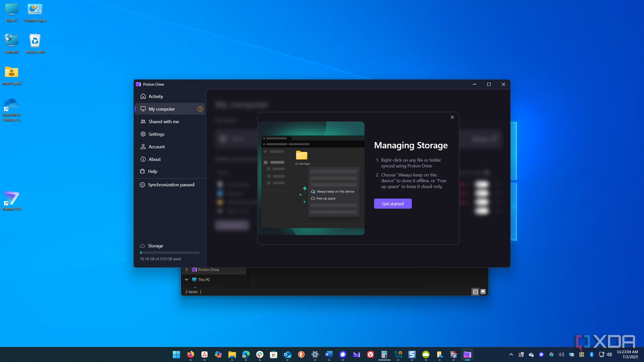The image size is (644, 362).
Task: Click Proton Drive paused tray icon
Action: (521, 354)
